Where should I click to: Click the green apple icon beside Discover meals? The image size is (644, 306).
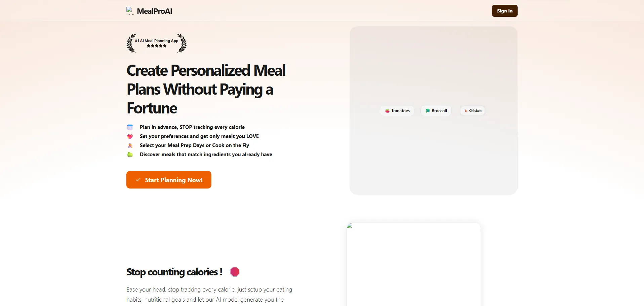coord(130,155)
